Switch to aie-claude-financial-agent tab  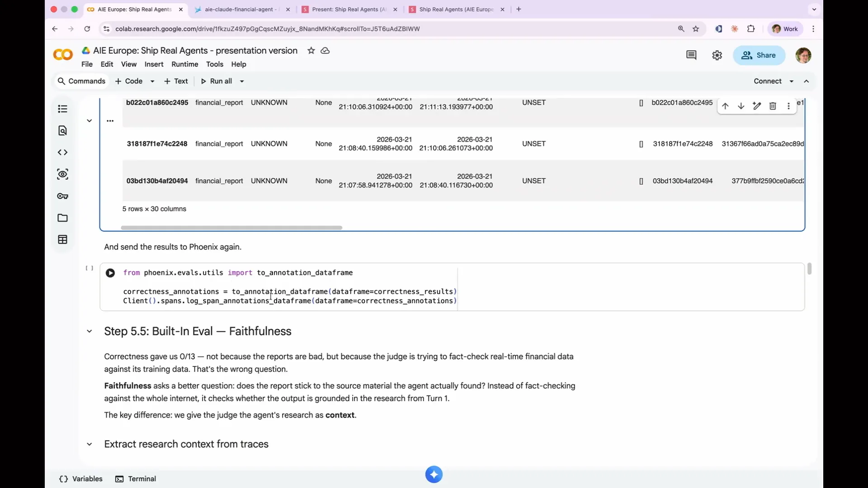pos(242,9)
